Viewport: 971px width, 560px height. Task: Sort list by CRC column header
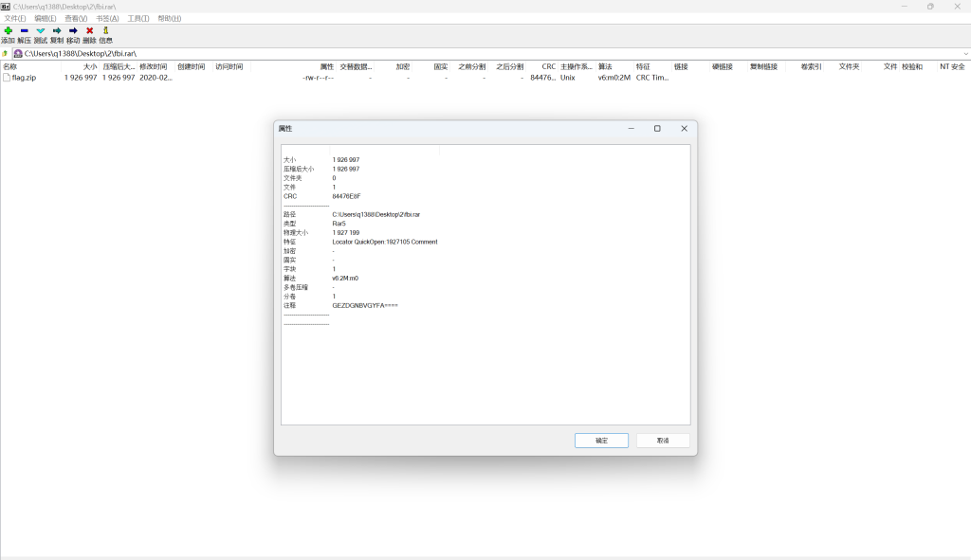pyautogui.click(x=548, y=66)
